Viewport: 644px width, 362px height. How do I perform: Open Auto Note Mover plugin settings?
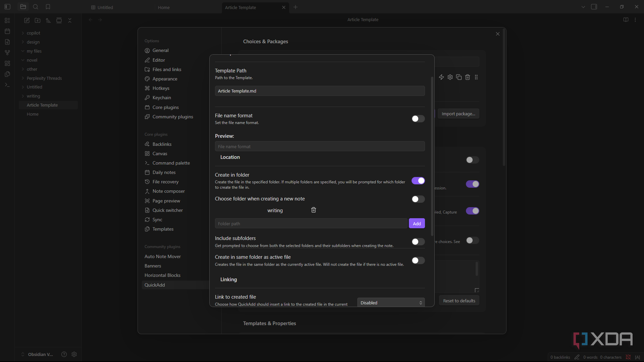[163, 256]
